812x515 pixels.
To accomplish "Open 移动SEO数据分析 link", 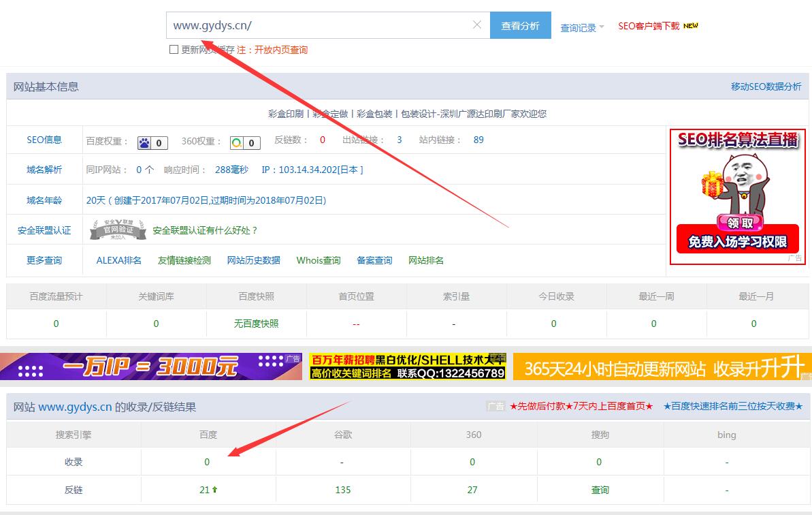I will coord(766,87).
